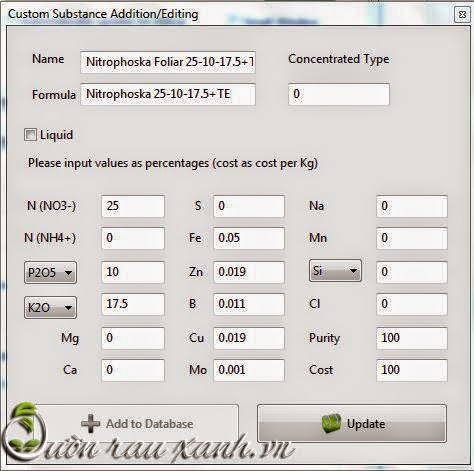Click the N (NH4+) value field
This screenshot has width=474, height=471.
(x=133, y=238)
